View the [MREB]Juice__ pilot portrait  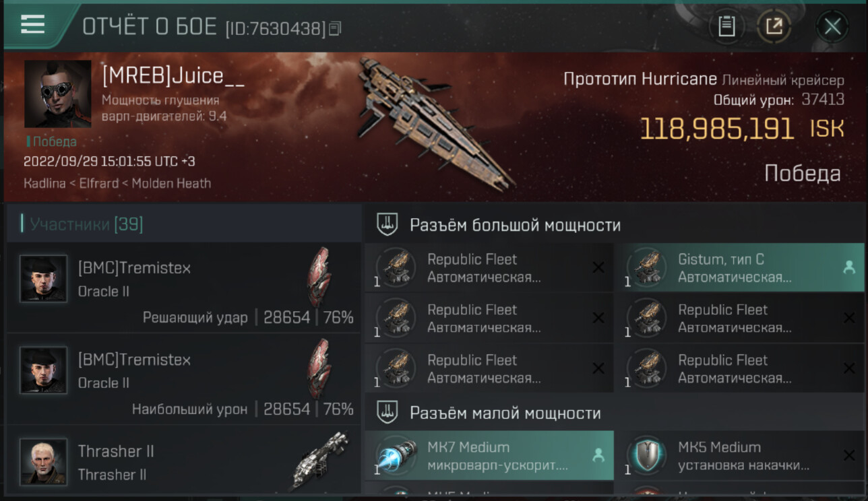click(58, 94)
